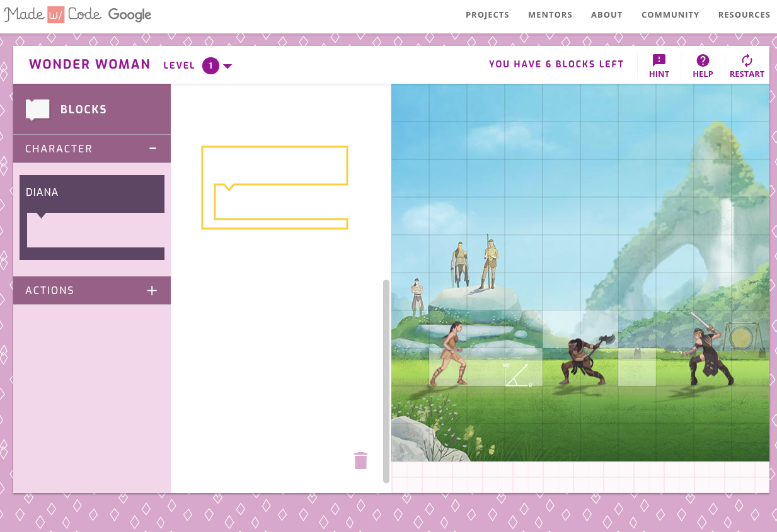Open the PROJECTS menu item
777x532 pixels.
(x=487, y=14)
